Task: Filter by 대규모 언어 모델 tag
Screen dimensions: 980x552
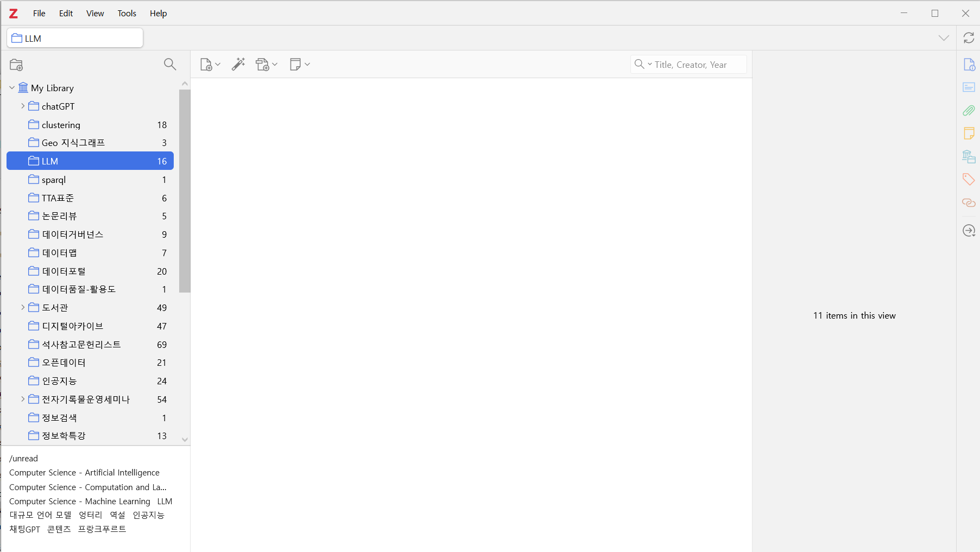Action: click(41, 515)
